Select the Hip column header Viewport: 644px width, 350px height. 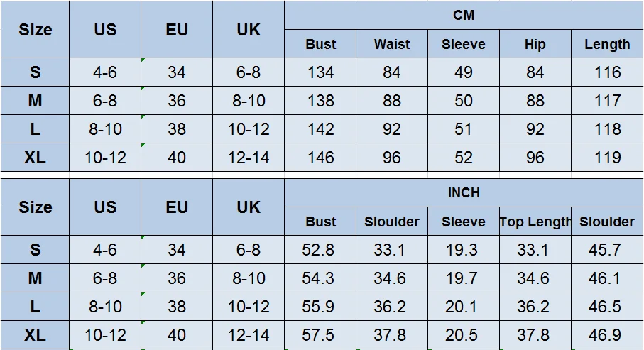[535, 44]
